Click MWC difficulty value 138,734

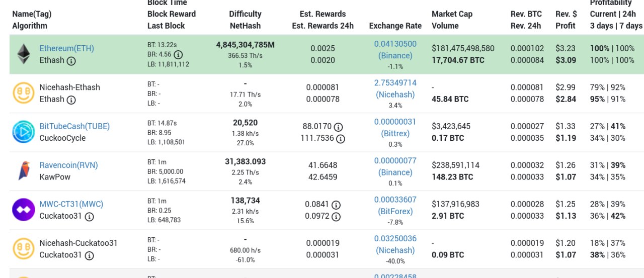(246, 201)
